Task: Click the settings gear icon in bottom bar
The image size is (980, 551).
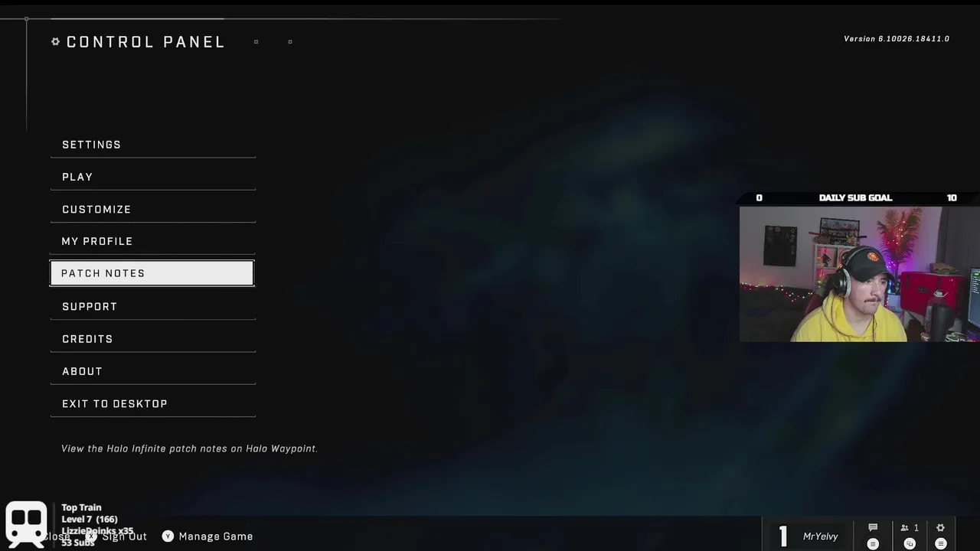Action: click(940, 527)
